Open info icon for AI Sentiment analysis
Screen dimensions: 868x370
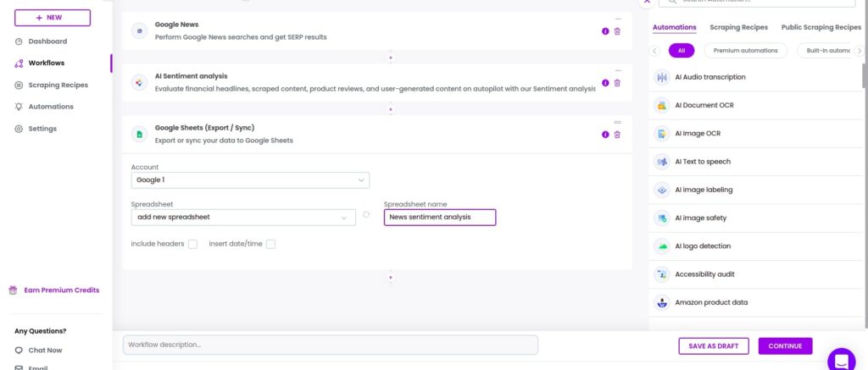[605, 83]
